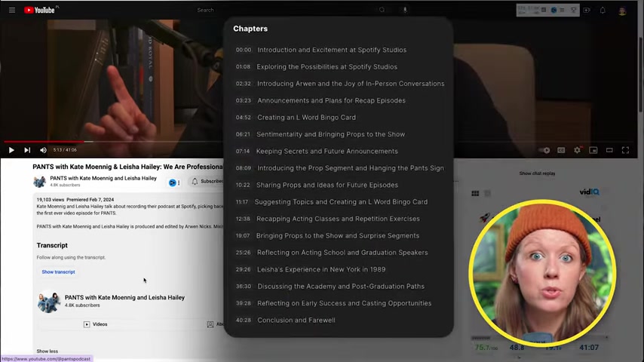644x362 pixels.
Task: Open the account avatar menu
Action: [622, 11]
